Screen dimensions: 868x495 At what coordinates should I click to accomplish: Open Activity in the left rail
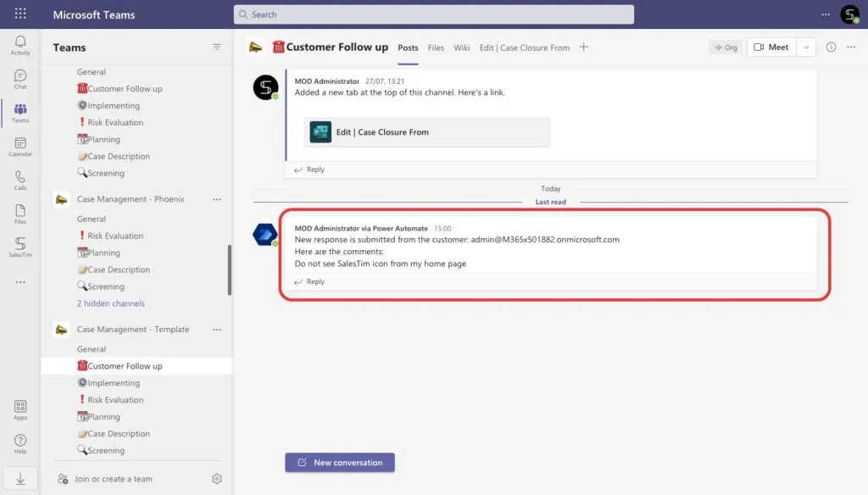tap(20, 46)
